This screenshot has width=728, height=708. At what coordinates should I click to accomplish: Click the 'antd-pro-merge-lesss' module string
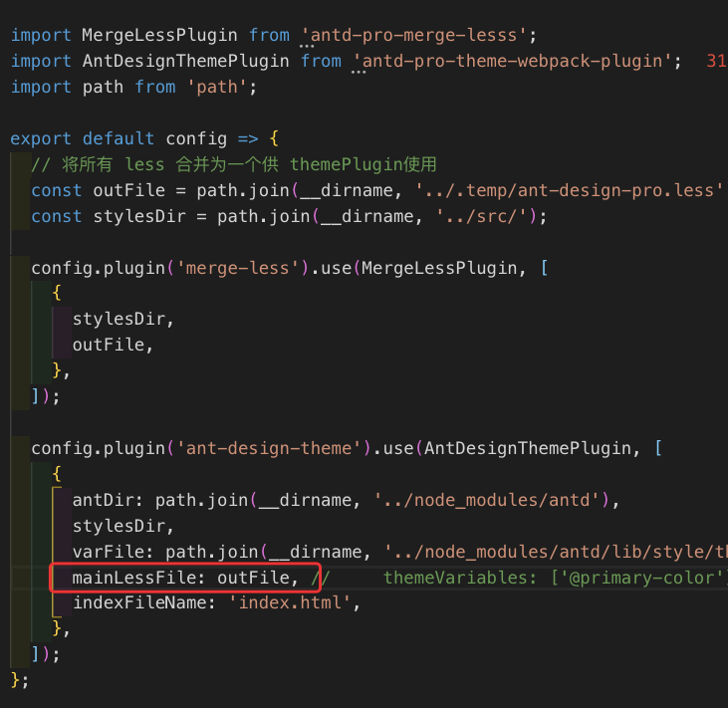pos(413,35)
